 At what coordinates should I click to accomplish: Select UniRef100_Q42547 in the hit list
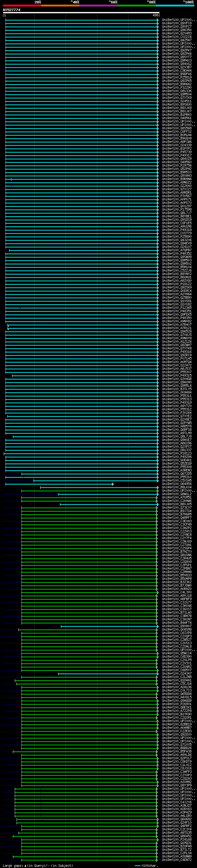pyautogui.click(x=177, y=40)
